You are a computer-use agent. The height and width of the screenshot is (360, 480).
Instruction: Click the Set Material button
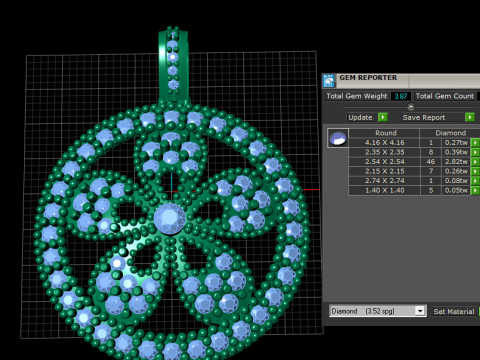coord(454,311)
